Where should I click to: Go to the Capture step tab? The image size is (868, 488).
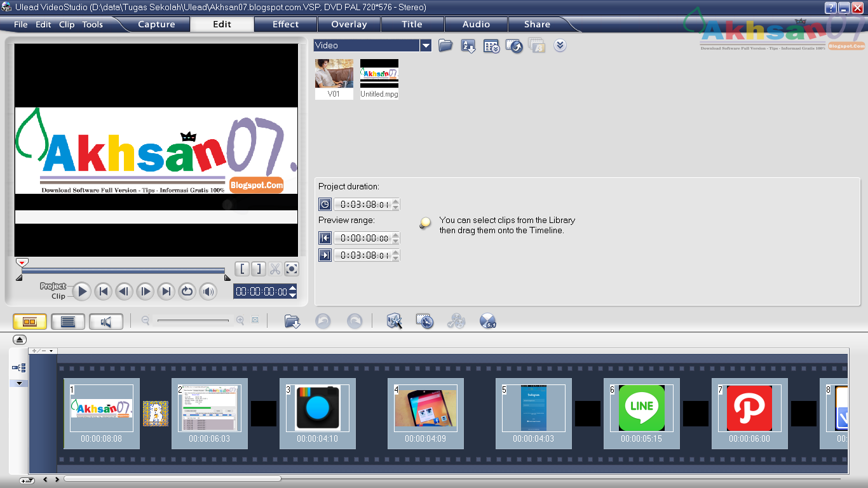coord(156,24)
